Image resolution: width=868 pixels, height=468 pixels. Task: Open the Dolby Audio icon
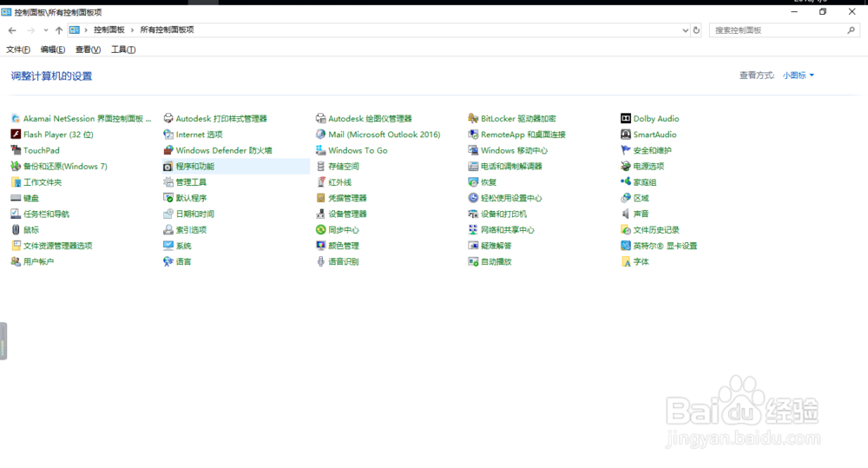(x=626, y=119)
